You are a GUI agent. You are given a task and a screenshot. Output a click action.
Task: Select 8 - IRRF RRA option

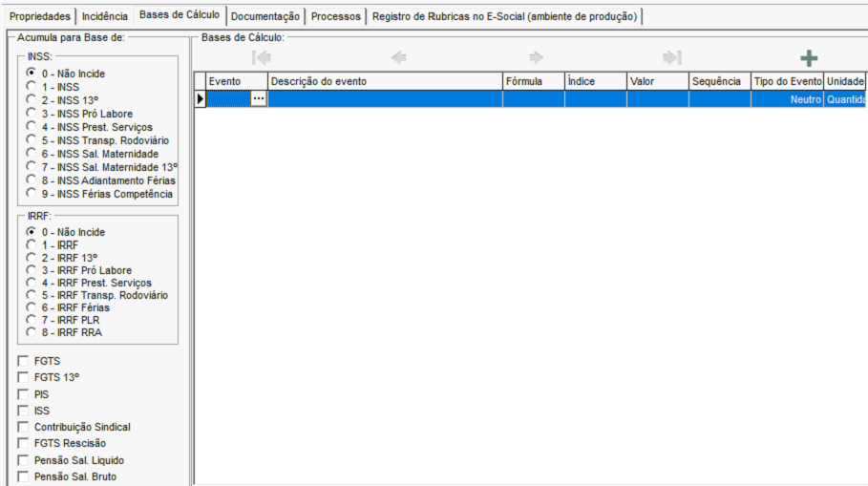(x=31, y=332)
